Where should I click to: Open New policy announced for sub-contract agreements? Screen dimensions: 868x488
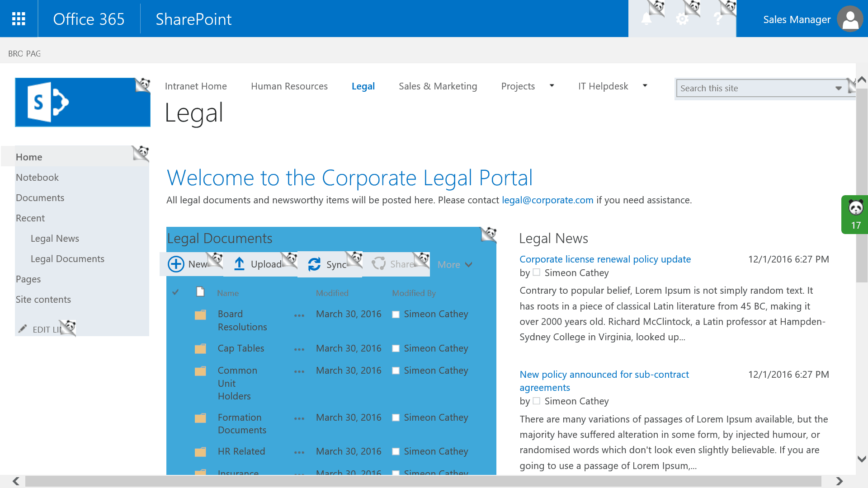point(604,381)
